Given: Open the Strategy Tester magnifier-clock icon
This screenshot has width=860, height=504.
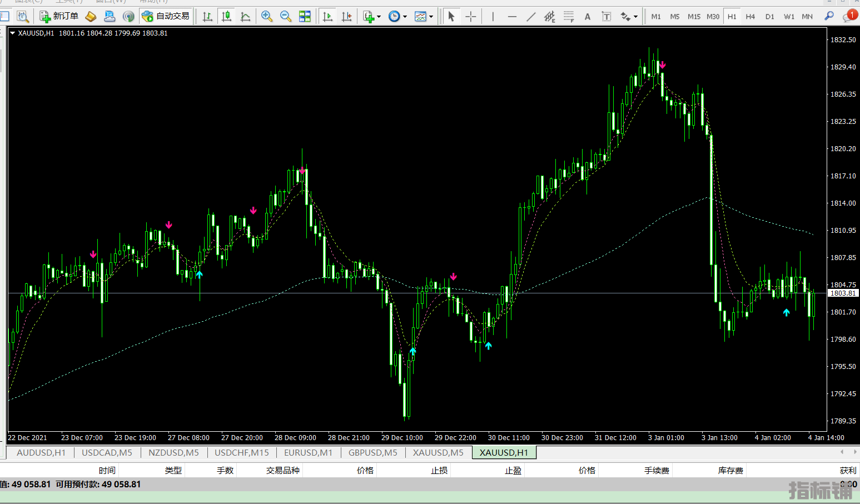Looking at the screenshot, I should click(x=23, y=16).
